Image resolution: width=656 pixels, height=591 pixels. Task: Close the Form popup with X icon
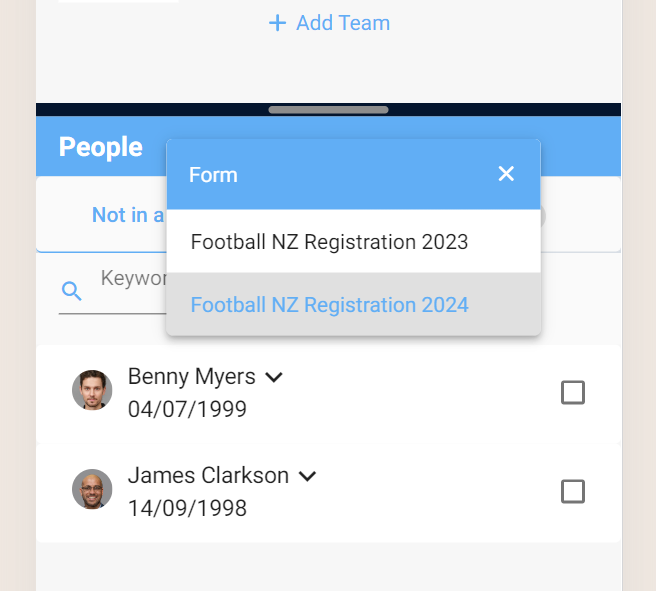pos(506,174)
